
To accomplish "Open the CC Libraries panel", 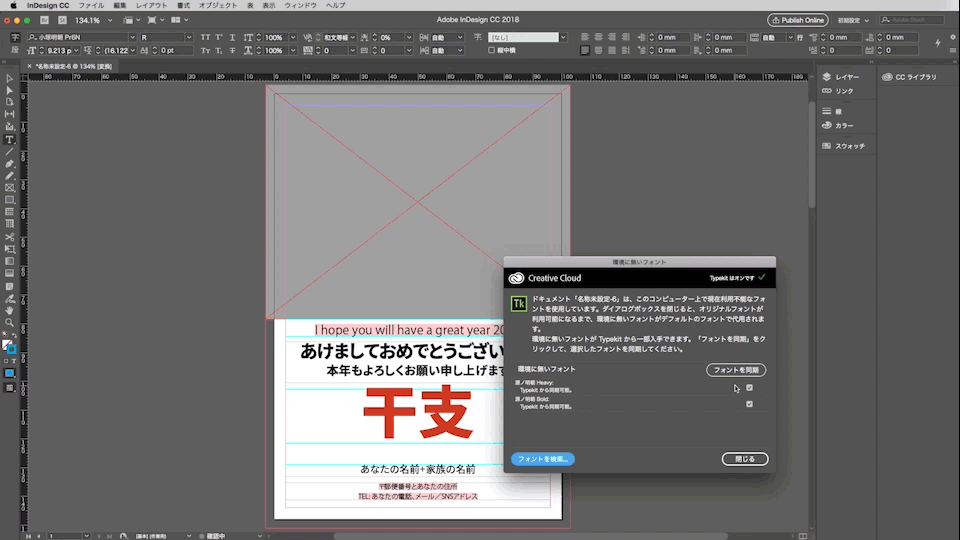I will click(909, 77).
